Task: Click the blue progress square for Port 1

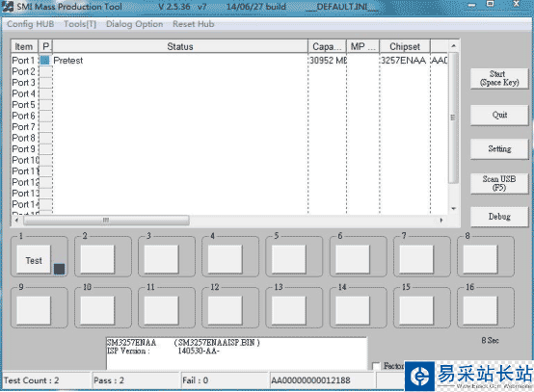Action: point(45,61)
